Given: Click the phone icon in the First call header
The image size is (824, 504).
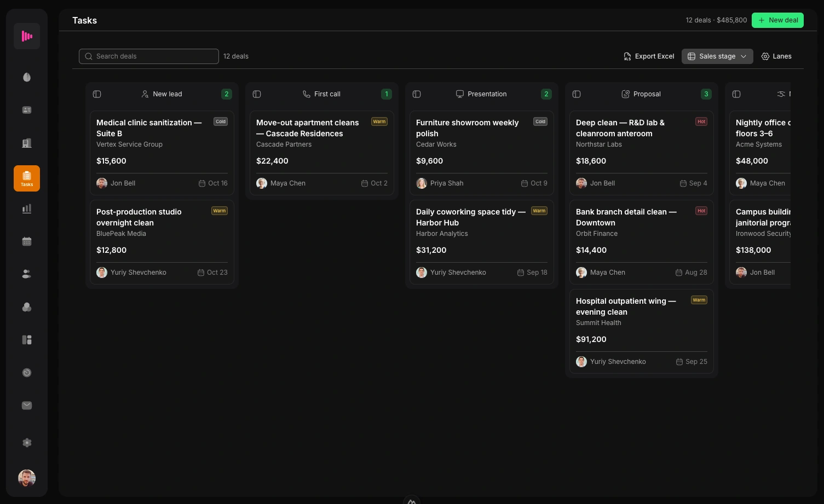Looking at the screenshot, I should 307,94.
